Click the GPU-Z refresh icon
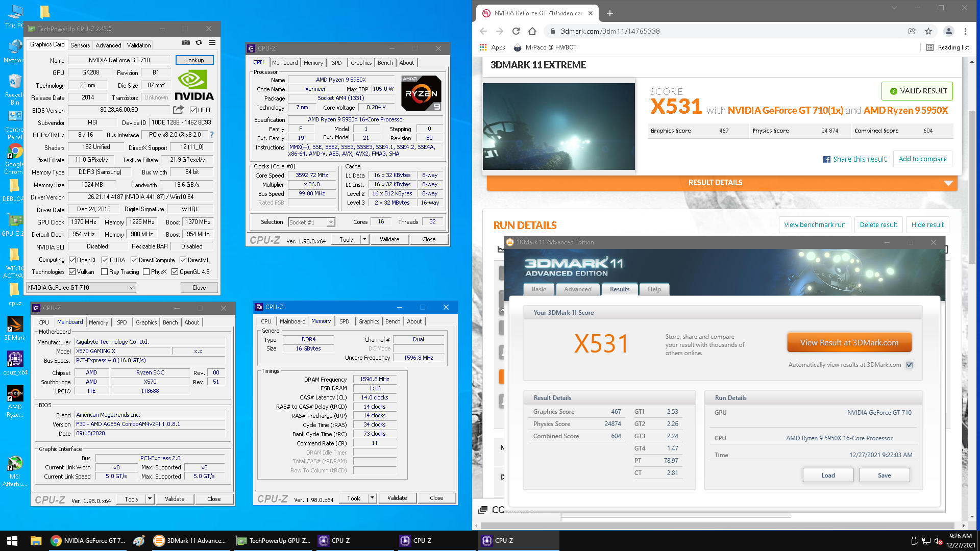The height and width of the screenshot is (551, 980). (x=199, y=43)
